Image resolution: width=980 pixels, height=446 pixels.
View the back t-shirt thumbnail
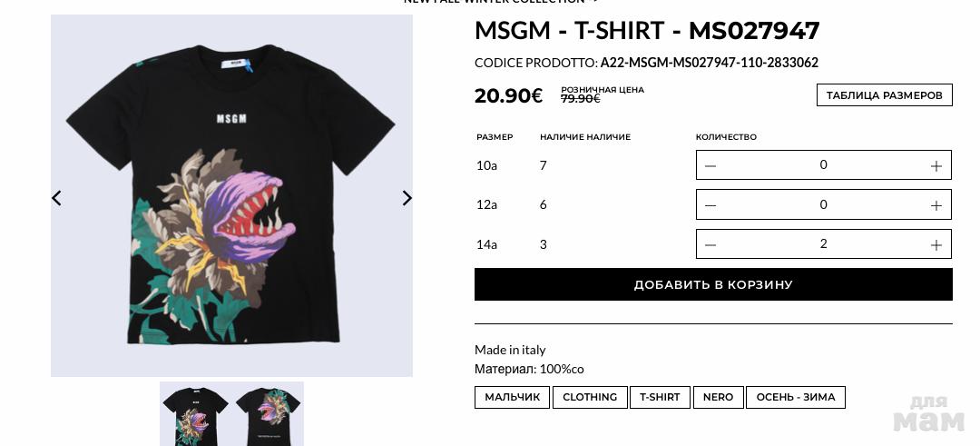(x=268, y=414)
